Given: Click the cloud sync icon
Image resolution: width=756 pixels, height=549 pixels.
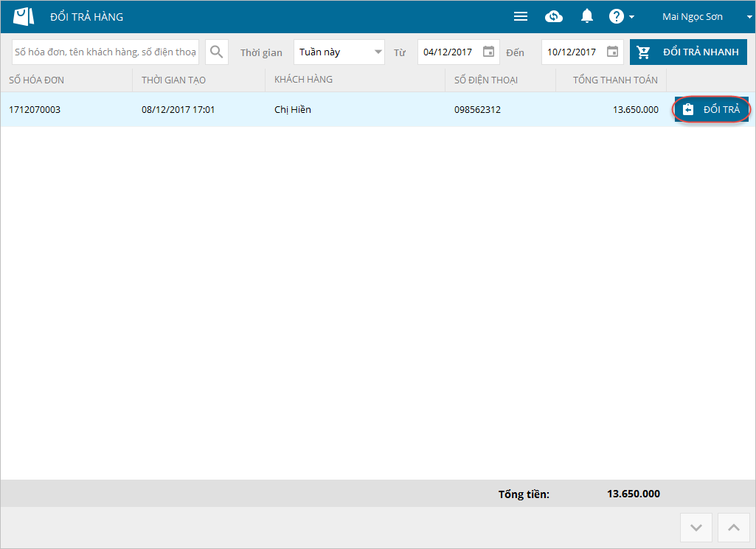Looking at the screenshot, I should point(553,16).
